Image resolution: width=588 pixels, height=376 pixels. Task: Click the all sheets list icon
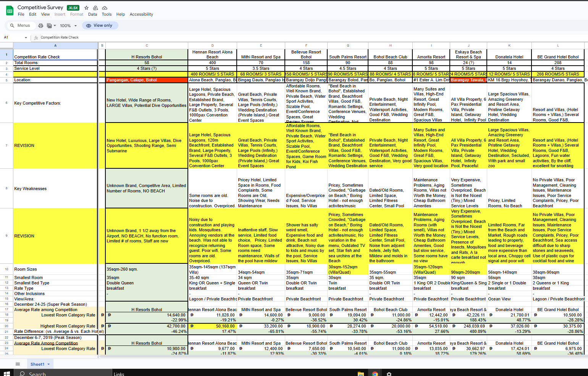18,364
